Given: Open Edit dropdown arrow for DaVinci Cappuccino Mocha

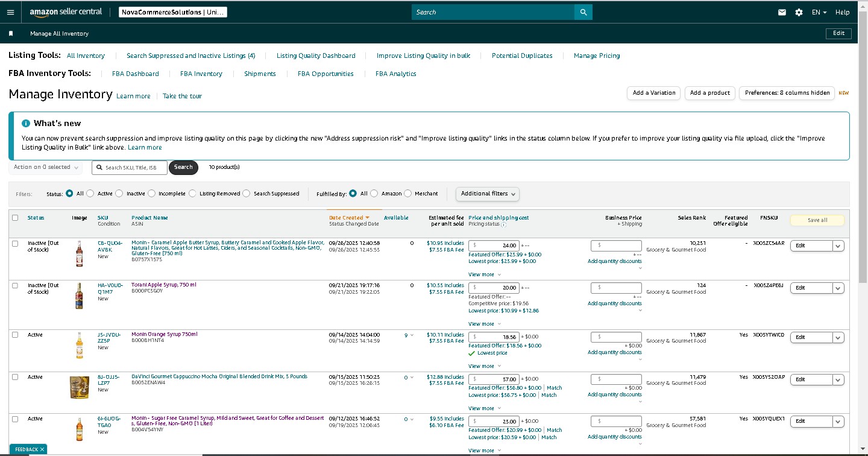Looking at the screenshot, I should (838, 379).
